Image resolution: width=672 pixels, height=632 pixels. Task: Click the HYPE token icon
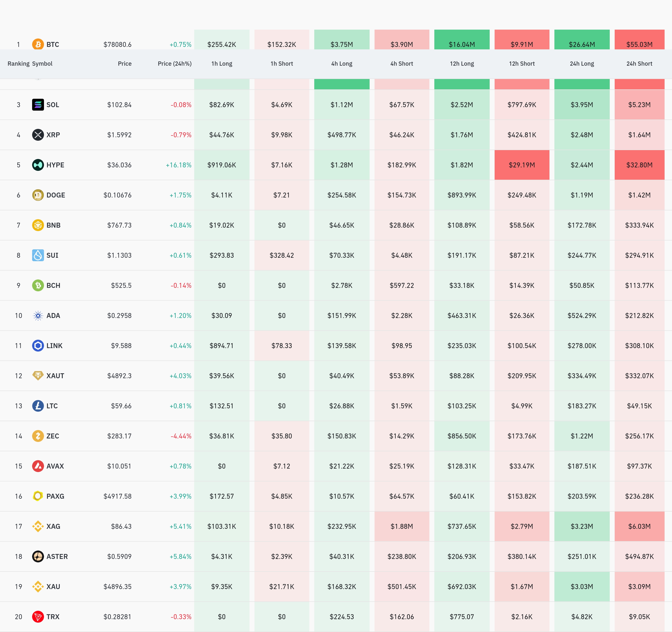click(38, 165)
